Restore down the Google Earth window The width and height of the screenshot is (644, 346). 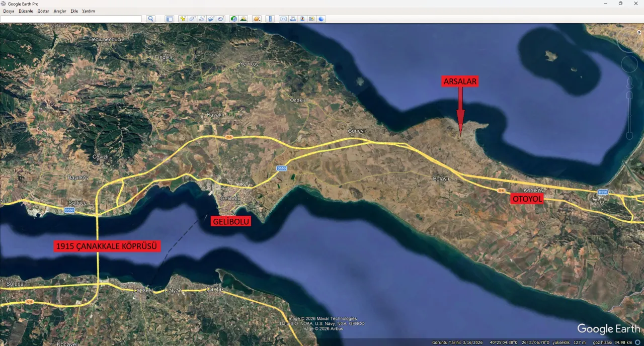[x=620, y=4]
